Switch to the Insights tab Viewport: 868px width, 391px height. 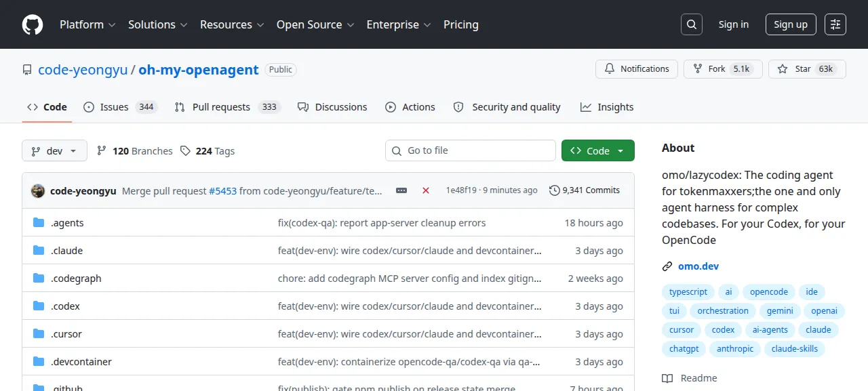point(607,107)
